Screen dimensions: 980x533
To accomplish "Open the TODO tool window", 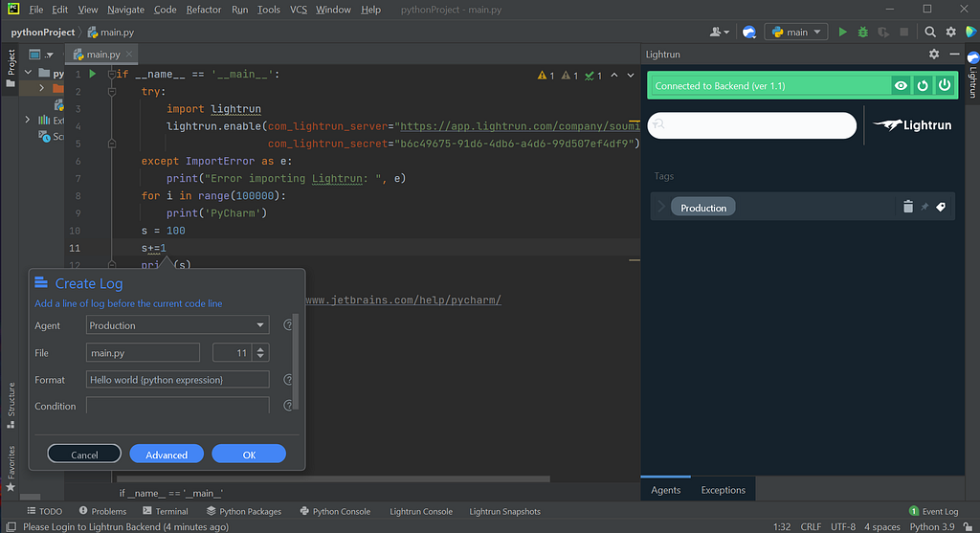I will coord(44,511).
